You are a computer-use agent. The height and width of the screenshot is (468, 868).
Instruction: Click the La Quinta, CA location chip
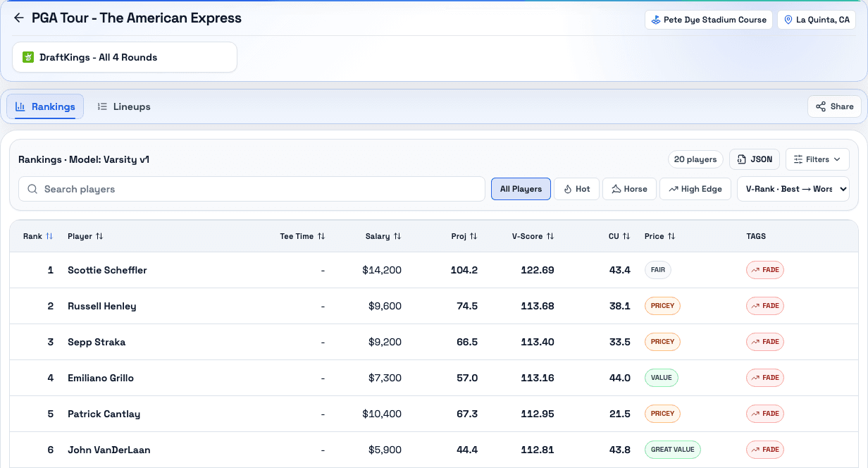817,20
